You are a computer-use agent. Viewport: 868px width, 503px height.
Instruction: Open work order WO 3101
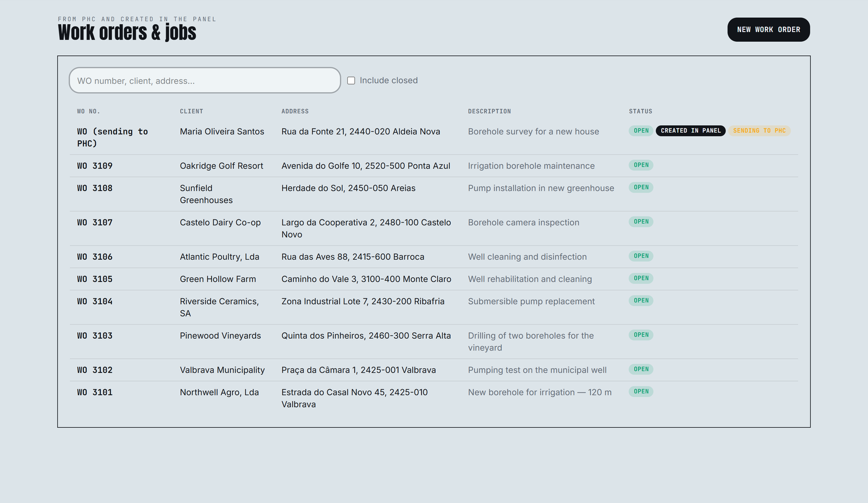click(95, 392)
